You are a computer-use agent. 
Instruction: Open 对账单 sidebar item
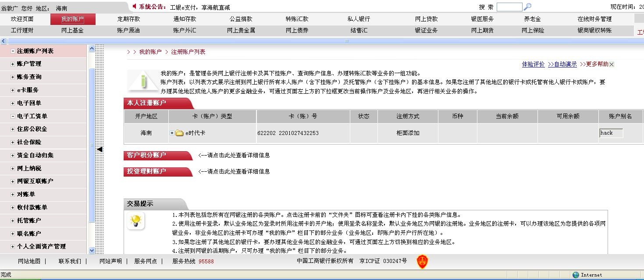point(26,194)
